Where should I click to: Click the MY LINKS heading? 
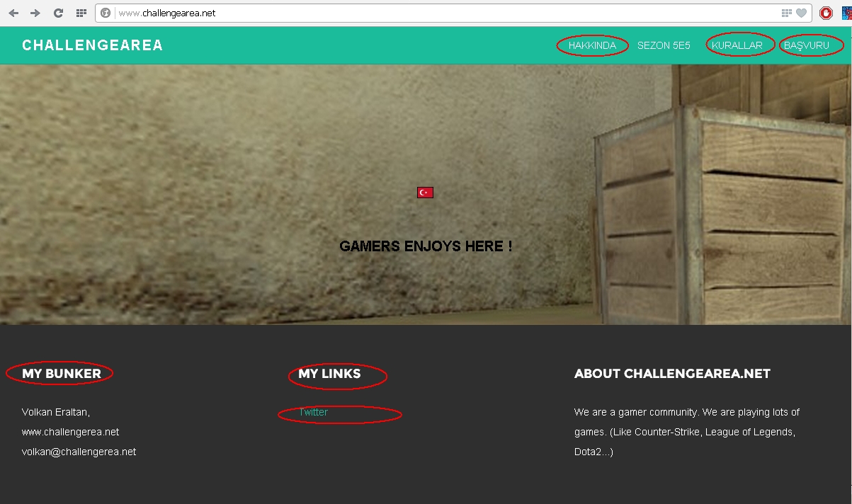coord(329,374)
